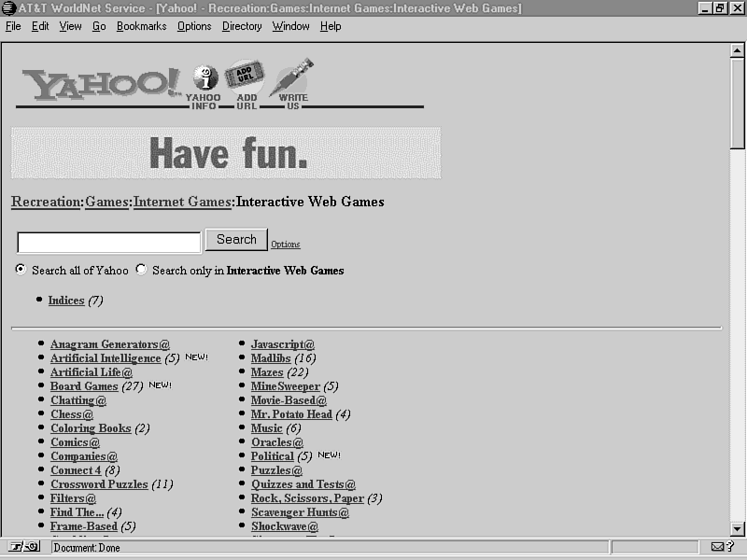Viewport: 747px width, 560px height.
Task: Open the Movie-Based category link
Action: (289, 400)
